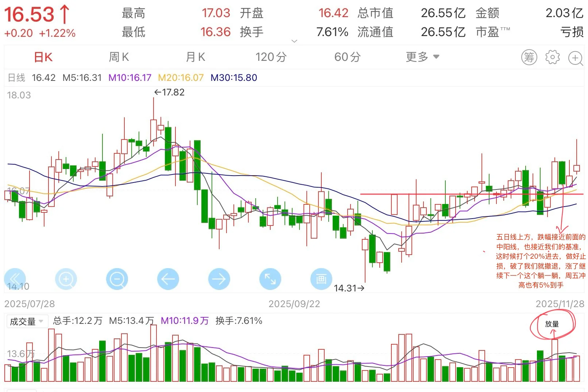Click the M5:16.31 moving average legend
This screenshot has height=392, width=588.
pos(82,77)
